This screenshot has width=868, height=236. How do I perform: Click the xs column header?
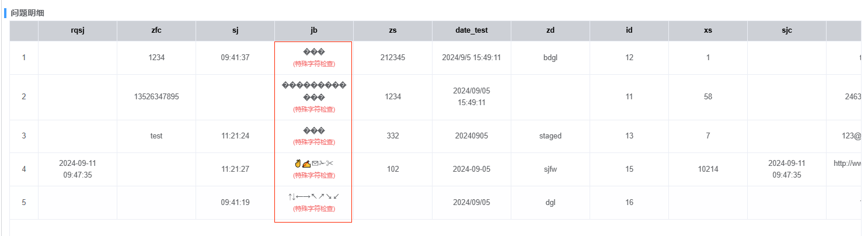point(708,31)
